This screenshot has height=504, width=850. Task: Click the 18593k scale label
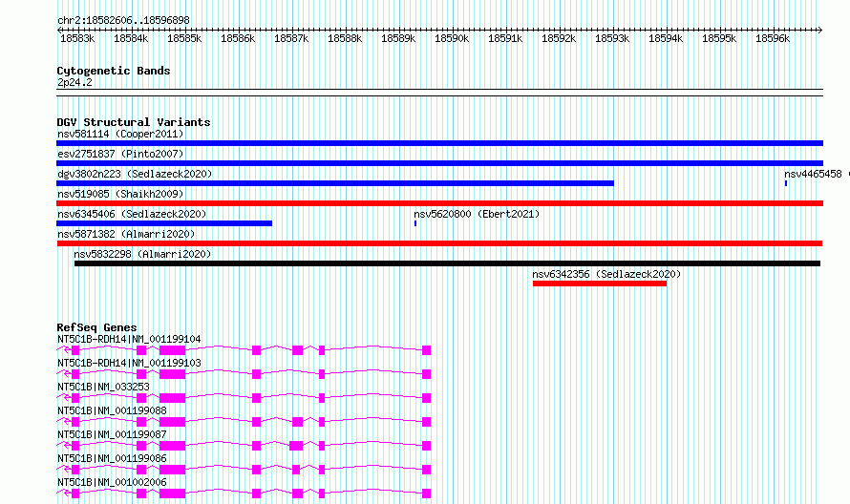(x=612, y=38)
